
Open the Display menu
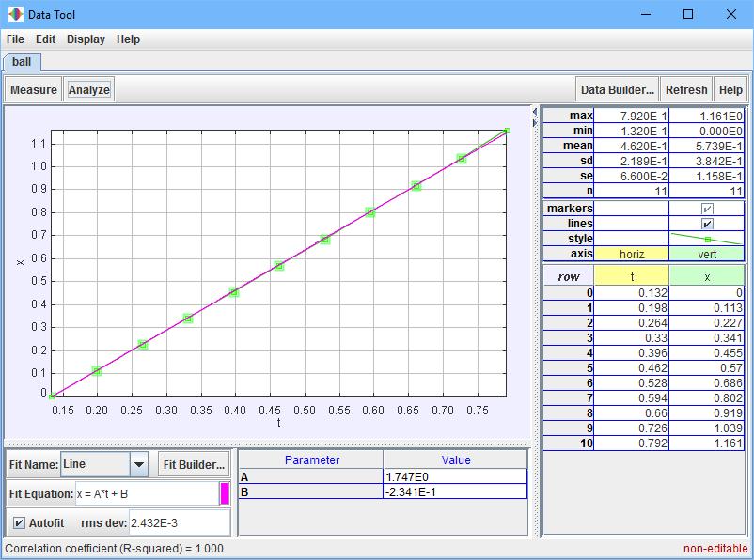86,39
